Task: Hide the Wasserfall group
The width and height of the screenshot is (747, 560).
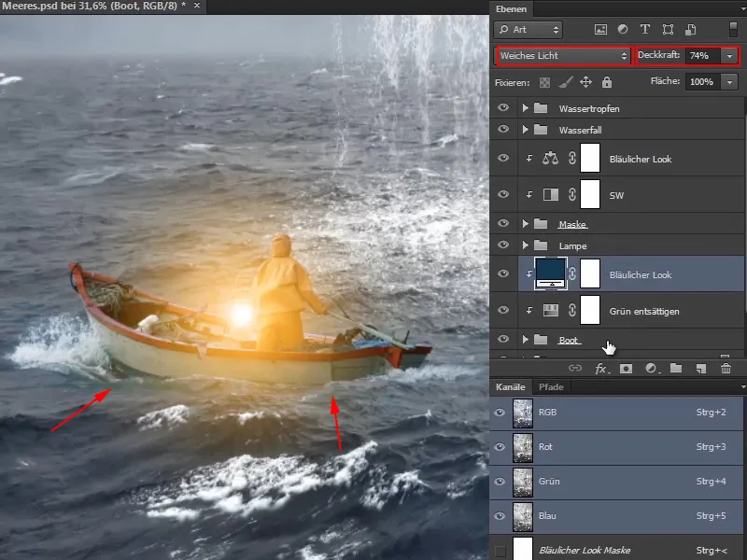Action: (x=503, y=130)
